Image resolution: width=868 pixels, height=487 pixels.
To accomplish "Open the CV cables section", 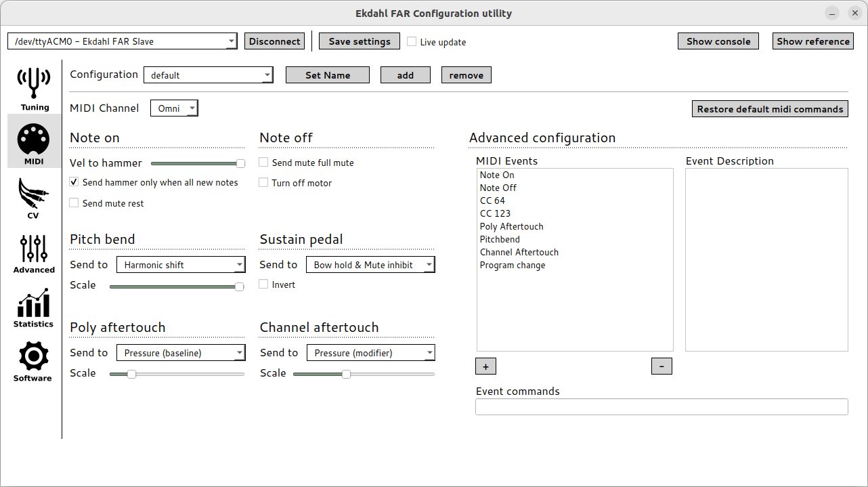I will click(x=34, y=196).
